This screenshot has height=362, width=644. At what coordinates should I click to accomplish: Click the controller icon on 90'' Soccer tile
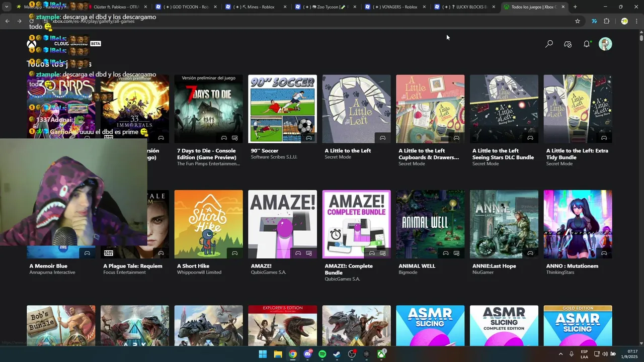point(308,138)
